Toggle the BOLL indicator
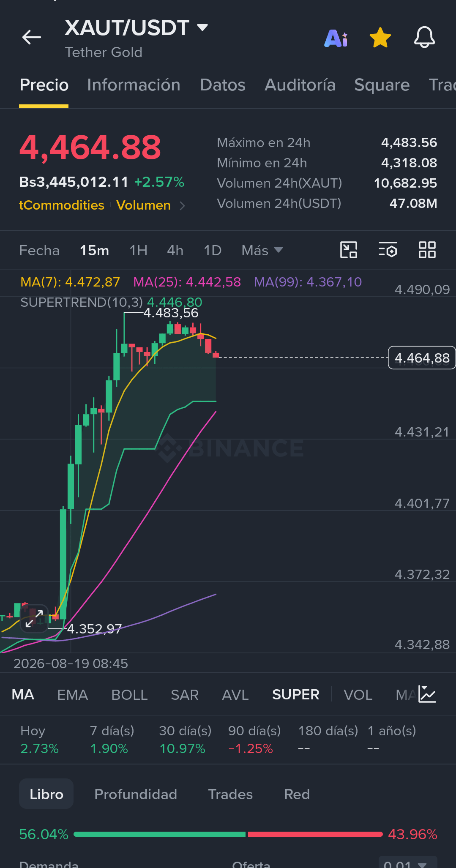Viewport: 456px width, 868px height. 129,695
